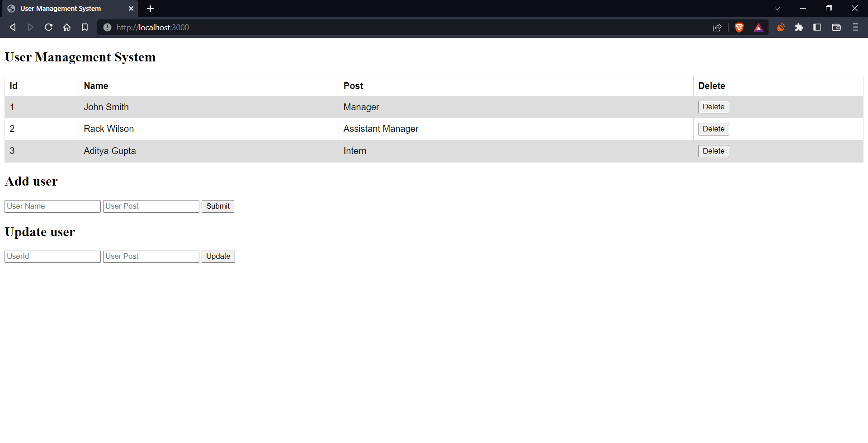Submit the new user form
The height and width of the screenshot is (443, 868).
pyautogui.click(x=217, y=206)
